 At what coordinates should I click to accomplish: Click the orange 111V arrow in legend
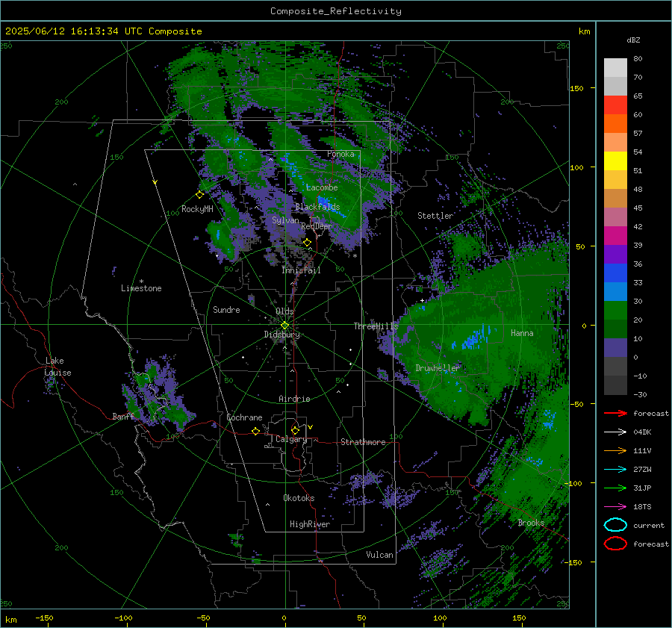pyautogui.click(x=615, y=450)
